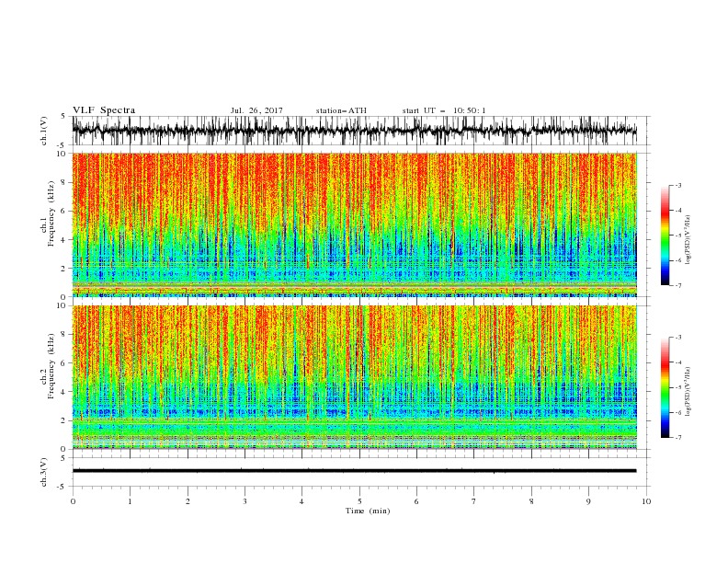728x563 pixels.
Task: Click the '2' kHz tick on ch.2 spectrogram
Action: point(64,420)
